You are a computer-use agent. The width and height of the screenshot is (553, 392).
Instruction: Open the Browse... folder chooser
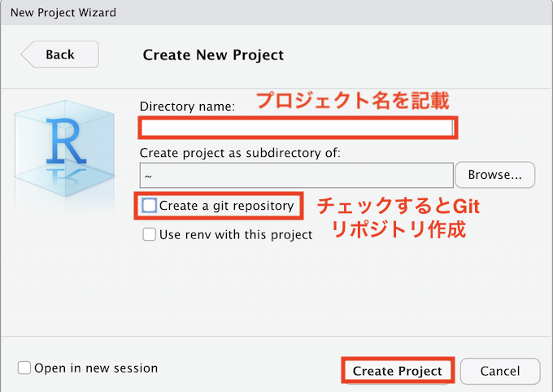494,175
